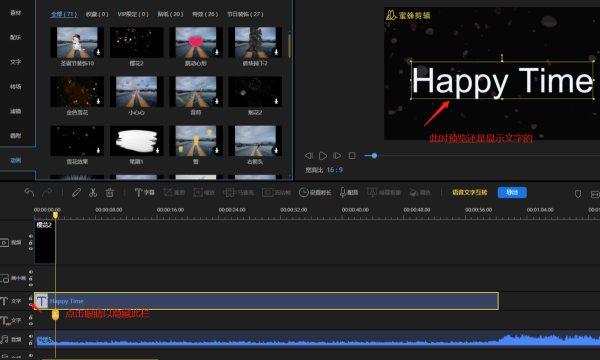Switch to the 特效 (26) tab
Viewport: 600px width, 360px height.
point(205,14)
